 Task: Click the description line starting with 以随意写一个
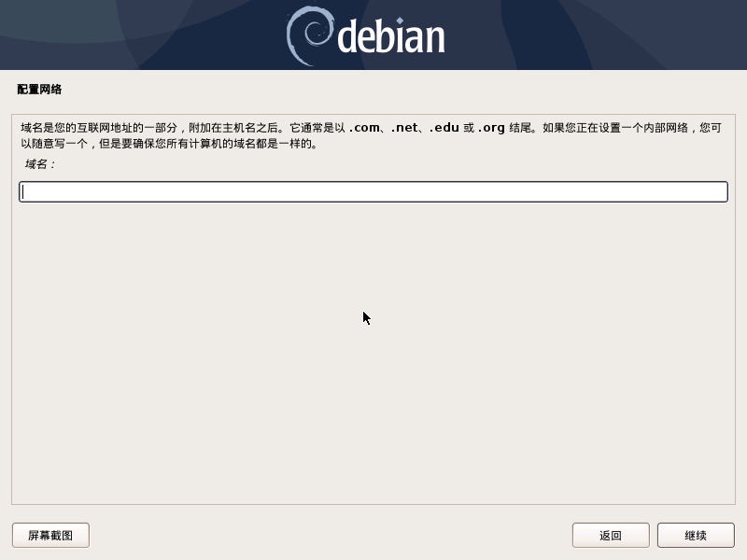169,144
